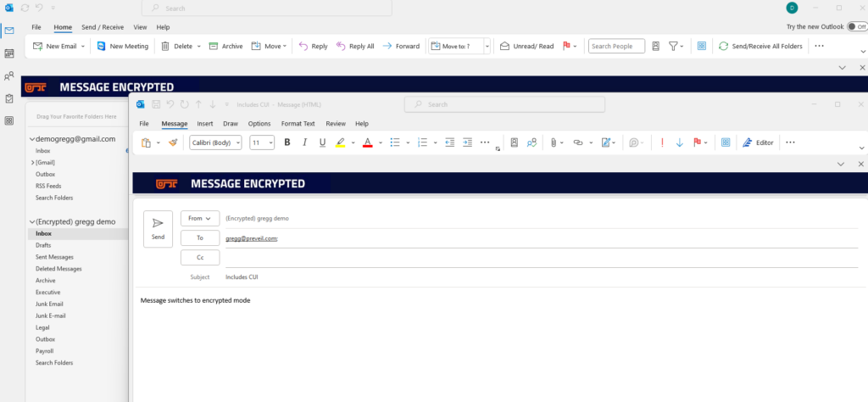Open Tasks from the left navigation bar
The width and height of the screenshot is (868, 402).
[x=8, y=98]
